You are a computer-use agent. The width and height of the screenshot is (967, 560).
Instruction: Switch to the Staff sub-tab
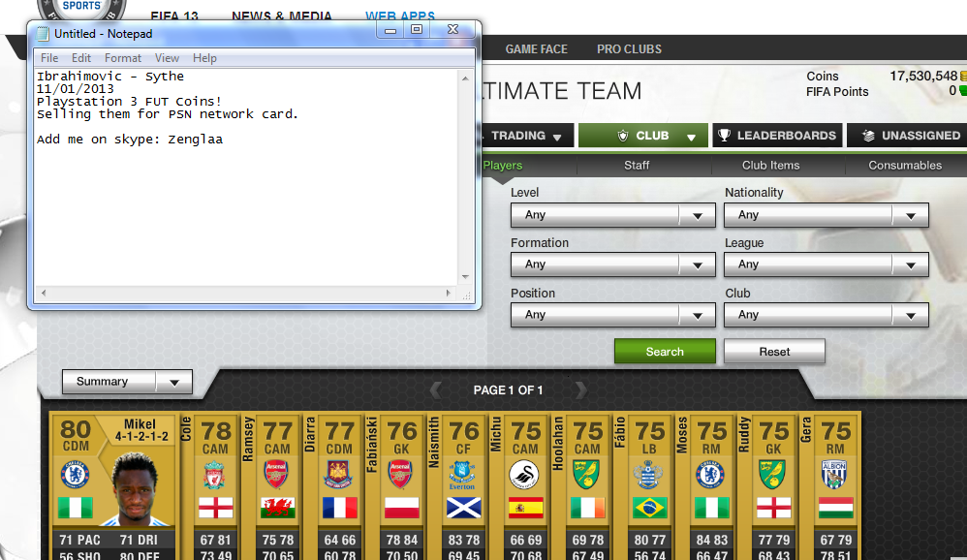(637, 166)
